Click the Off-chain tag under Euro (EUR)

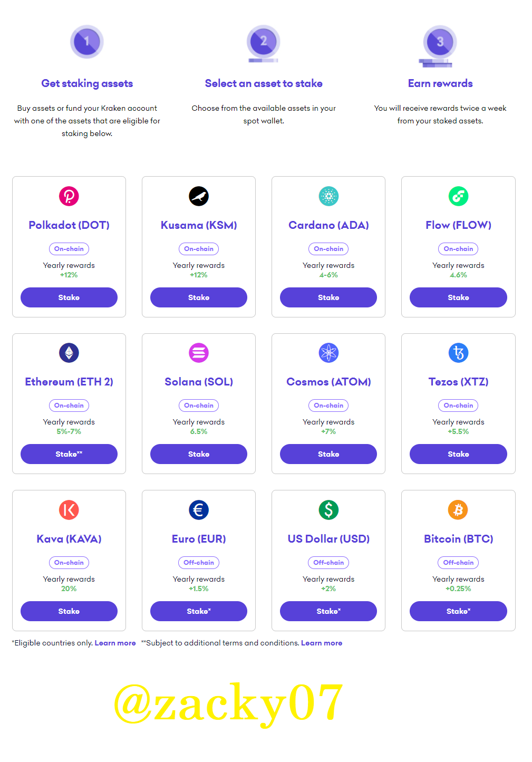(199, 563)
